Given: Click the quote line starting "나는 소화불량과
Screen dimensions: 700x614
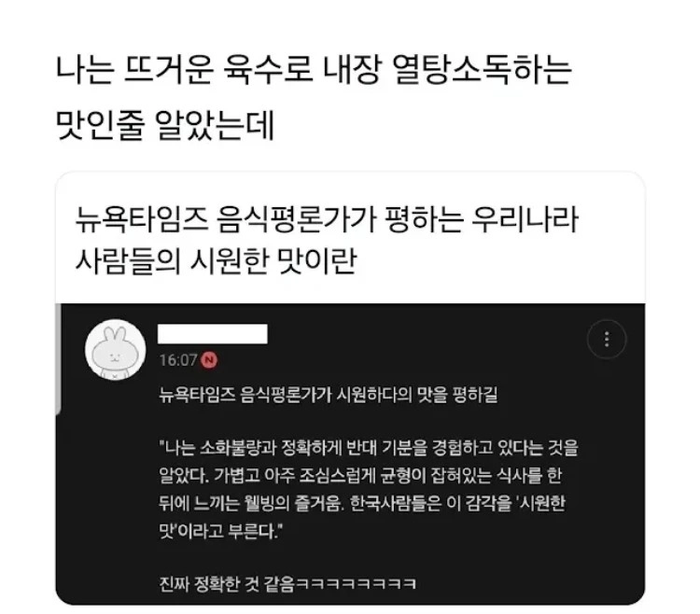Looking at the screenshot, I should pos(369,448).
